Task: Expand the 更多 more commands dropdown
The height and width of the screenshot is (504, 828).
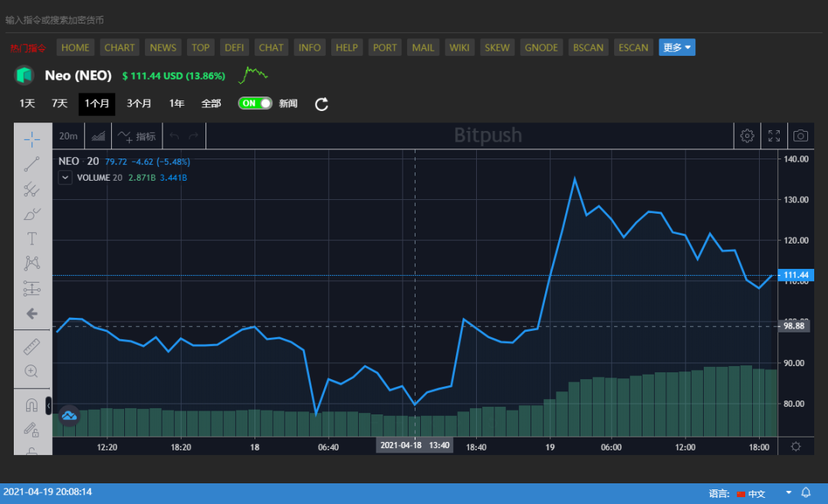Action: [x=677, y=47]
